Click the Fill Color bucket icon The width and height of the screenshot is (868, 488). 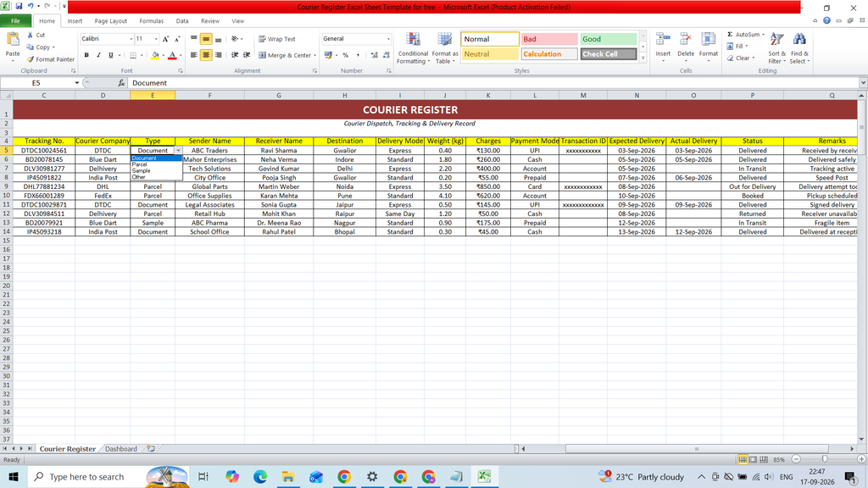[155, 55]
